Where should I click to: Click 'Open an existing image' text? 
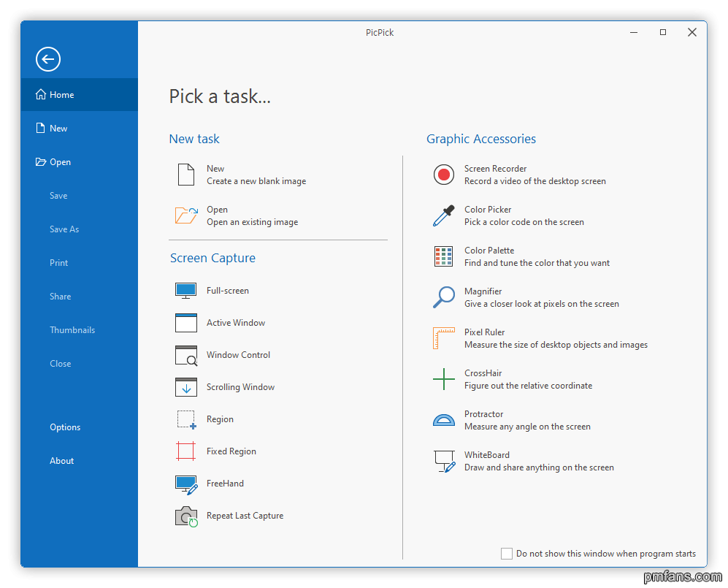[252, 222]
